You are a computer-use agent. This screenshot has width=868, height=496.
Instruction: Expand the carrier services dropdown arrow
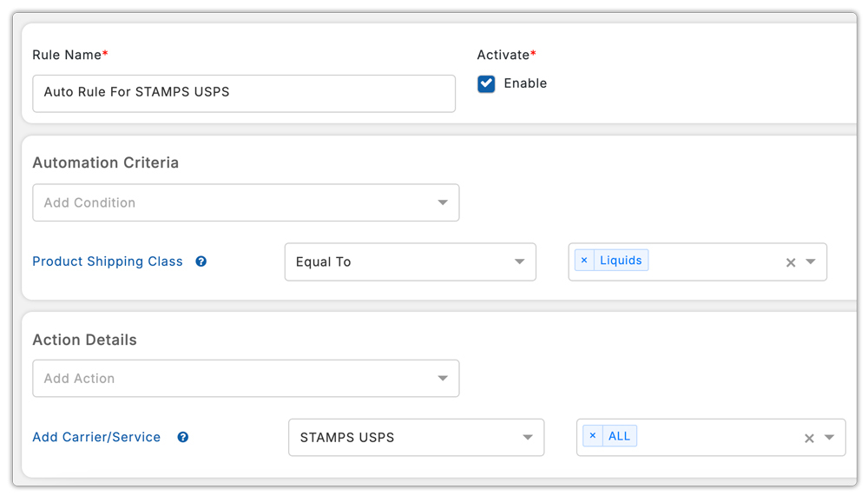(x=829, y=437)
